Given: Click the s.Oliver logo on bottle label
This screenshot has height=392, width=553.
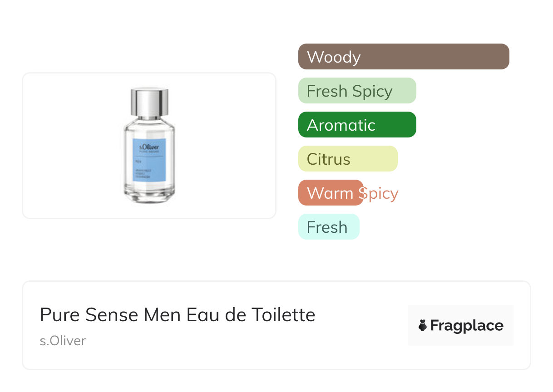Looking at the screenshot, I should [x=149, y=147].
